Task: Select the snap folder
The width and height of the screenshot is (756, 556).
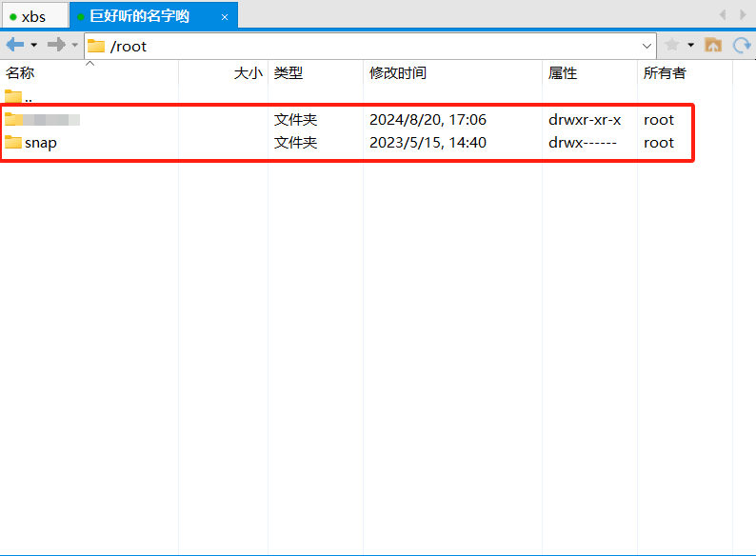Action: coord(30,143)
